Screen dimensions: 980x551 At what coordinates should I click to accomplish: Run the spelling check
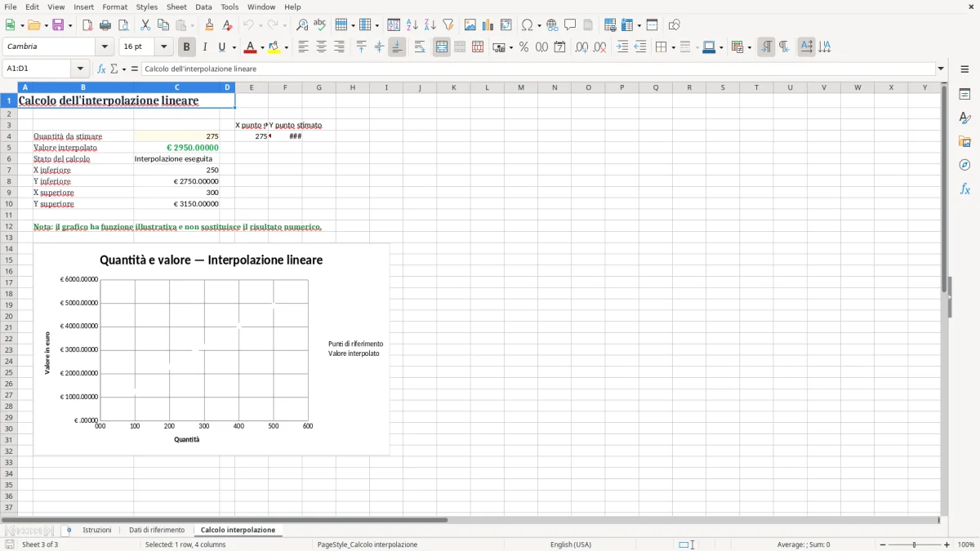point(320,25)
